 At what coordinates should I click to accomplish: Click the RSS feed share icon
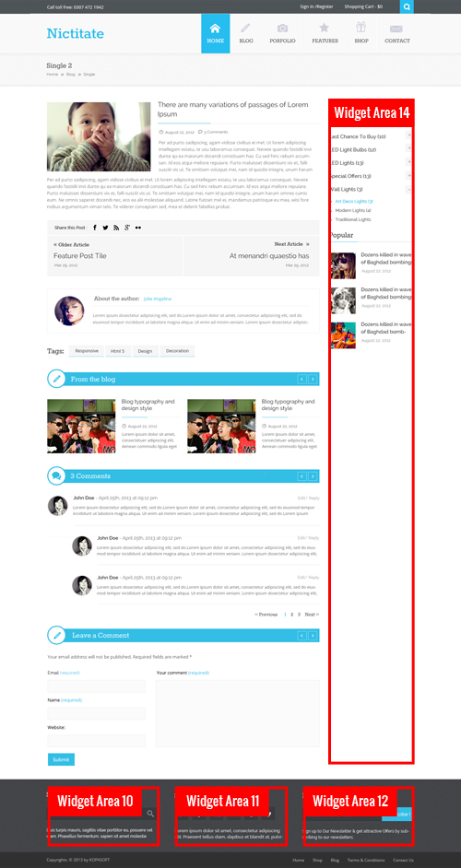point(116,228)
